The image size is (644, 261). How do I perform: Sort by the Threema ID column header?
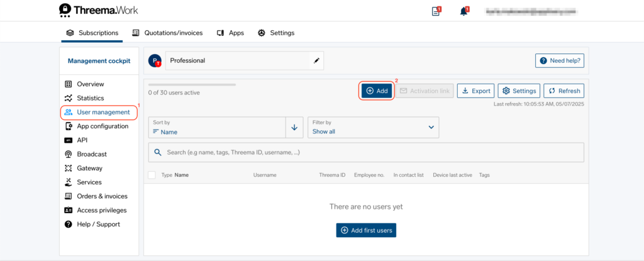[x=332, y=175]
